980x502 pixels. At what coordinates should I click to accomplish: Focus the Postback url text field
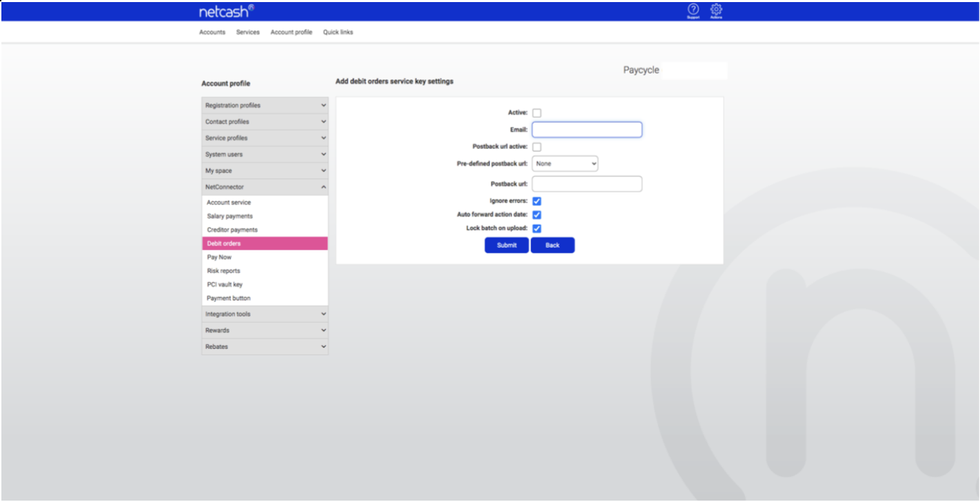click(587, 184)
